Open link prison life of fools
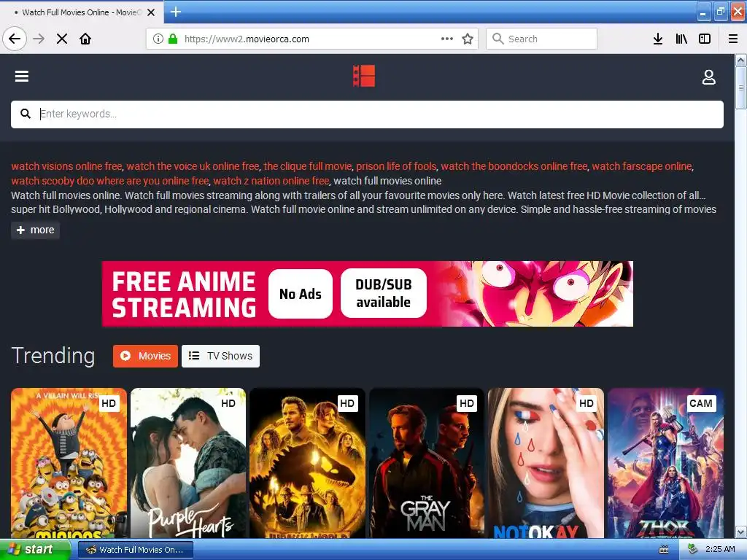 point(396,166)
